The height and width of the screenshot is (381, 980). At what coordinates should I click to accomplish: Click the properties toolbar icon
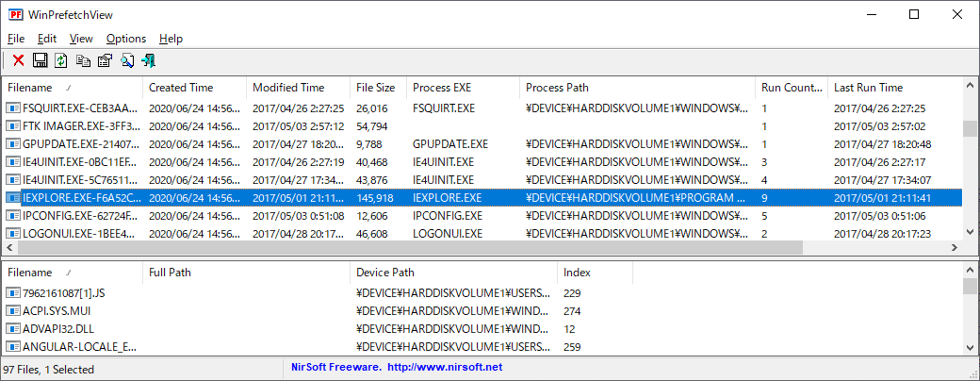click(105, 60)
